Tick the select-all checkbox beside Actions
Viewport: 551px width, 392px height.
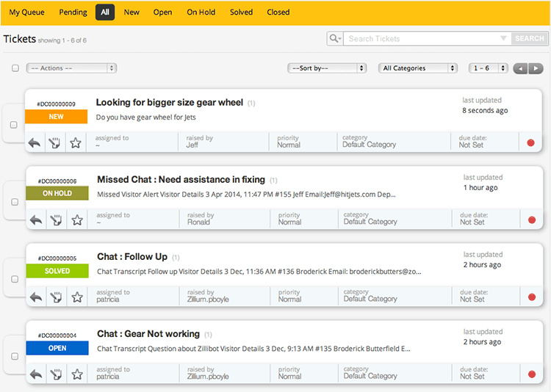coord(15,68)
